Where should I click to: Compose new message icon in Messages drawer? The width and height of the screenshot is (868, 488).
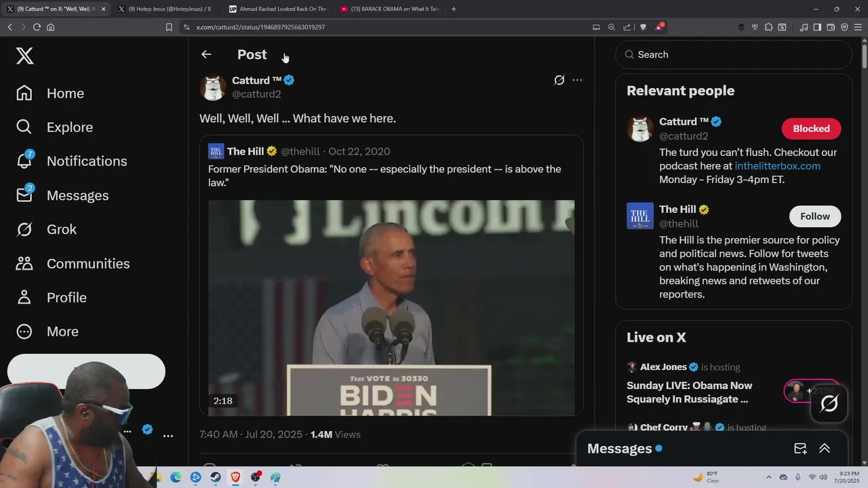pyautogui.click(x=800, y=449)
